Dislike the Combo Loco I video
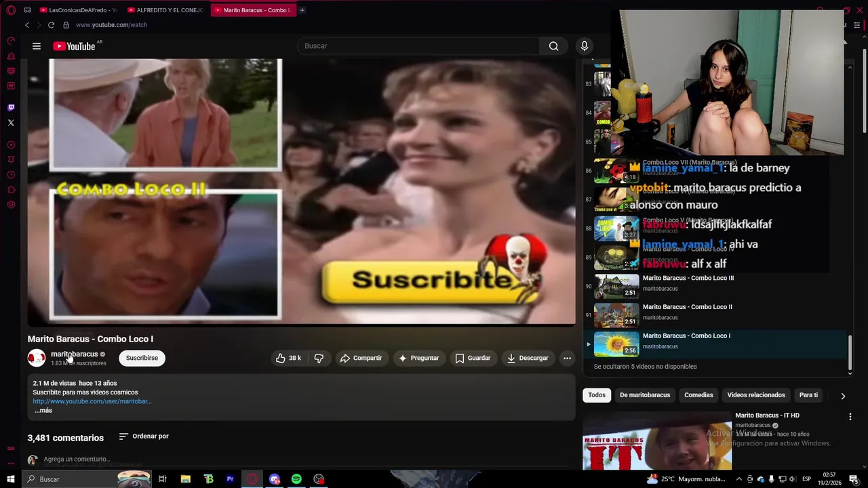868x488 pixels. pyautogui.click(x=319, y=358)
